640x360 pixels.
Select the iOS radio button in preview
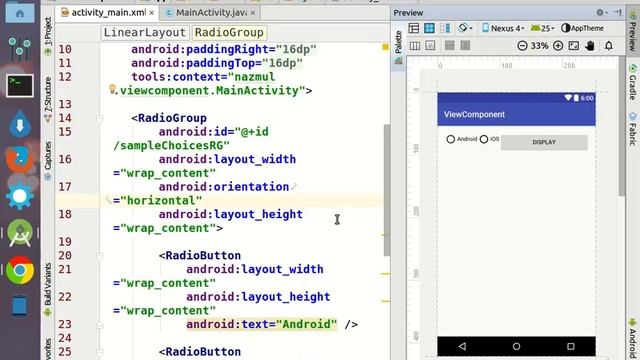coord(489,139)
